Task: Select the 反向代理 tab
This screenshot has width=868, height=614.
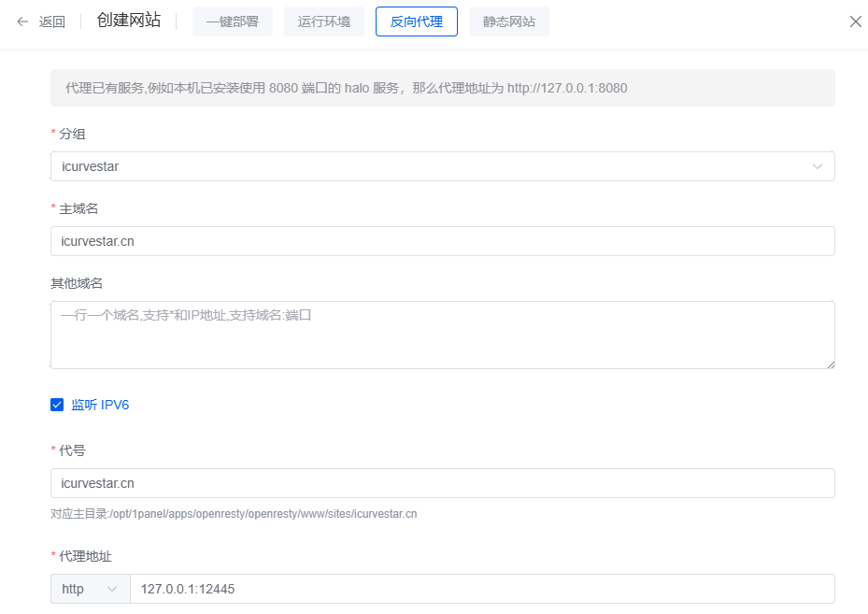Action: 416,21
